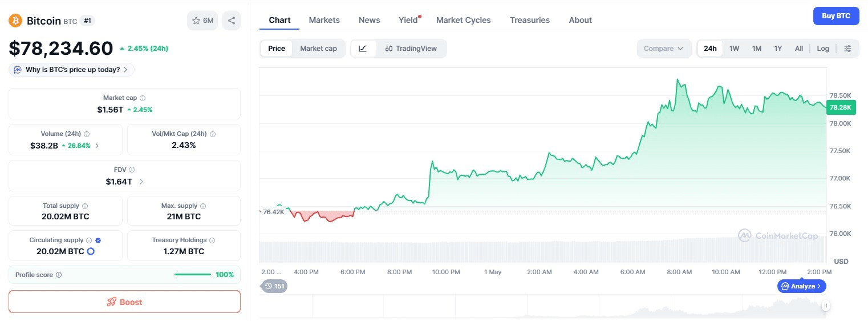
Task: Open Total supply info icon
Action: [x=85, y=206]
